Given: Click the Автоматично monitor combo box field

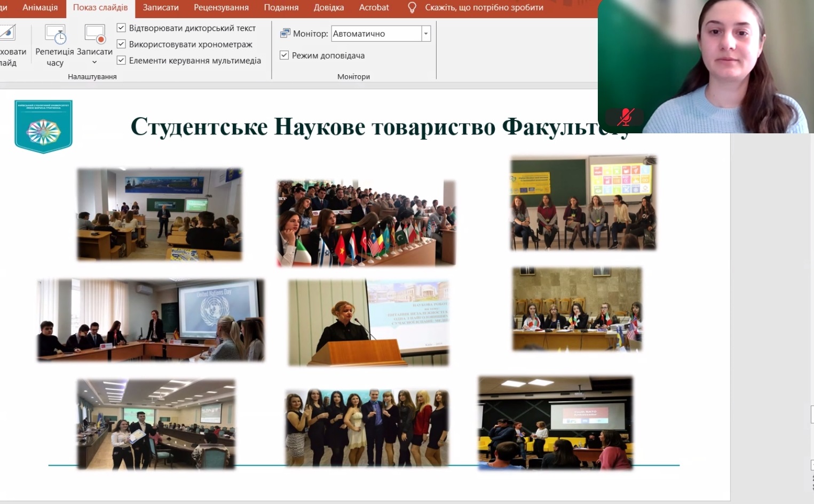Looking at the screenshot, I should click(x=376, y=34).
